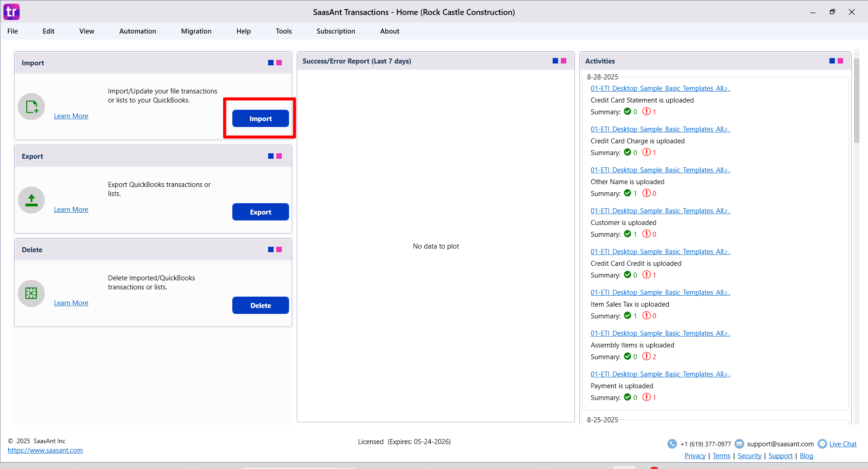Click the SaasAnt app logo icon
This screenshot has height=469, width=868.
click(x=12, y=12)
